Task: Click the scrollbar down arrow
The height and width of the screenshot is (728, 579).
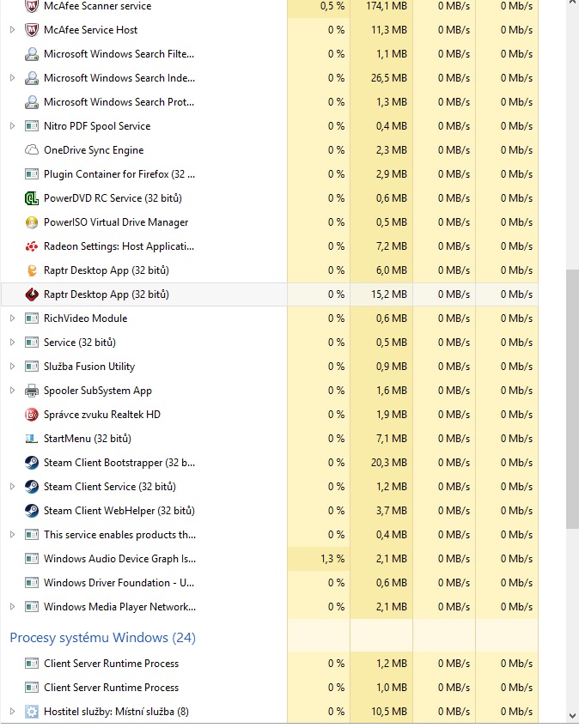Action: coord(571,717)
